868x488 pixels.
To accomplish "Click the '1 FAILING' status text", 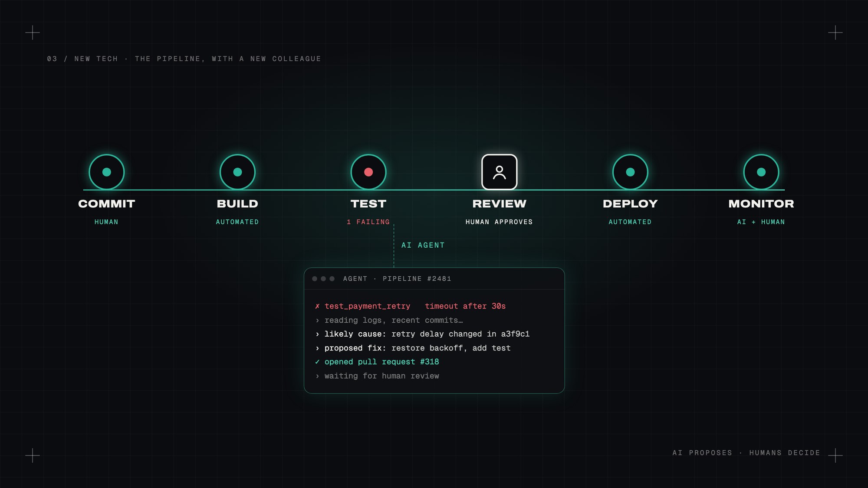I will pyautogui.click(x=368, y=222).
